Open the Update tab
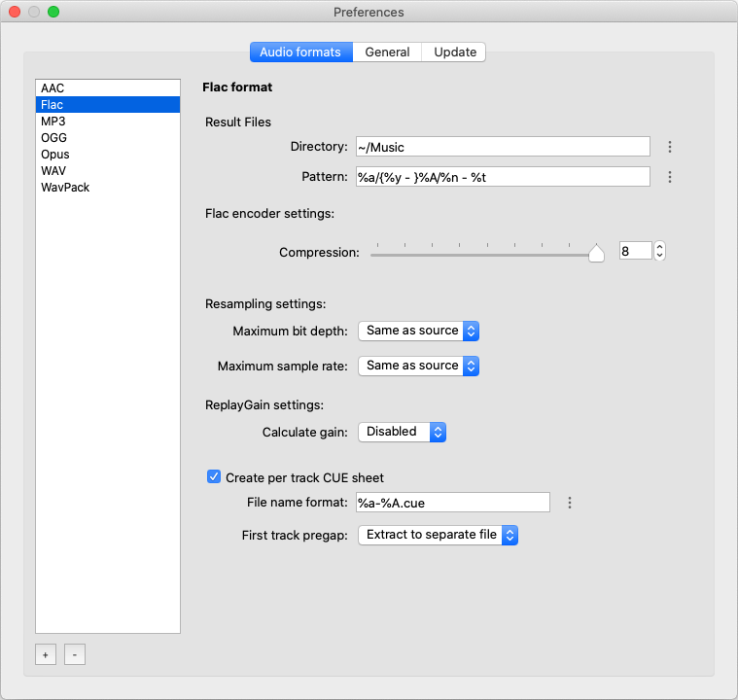This screenshot has width=738, height=700. (453, 52)
